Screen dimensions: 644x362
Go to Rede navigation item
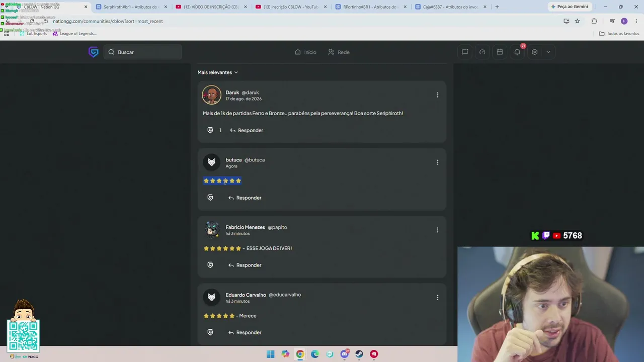click(x=339, y=52)
